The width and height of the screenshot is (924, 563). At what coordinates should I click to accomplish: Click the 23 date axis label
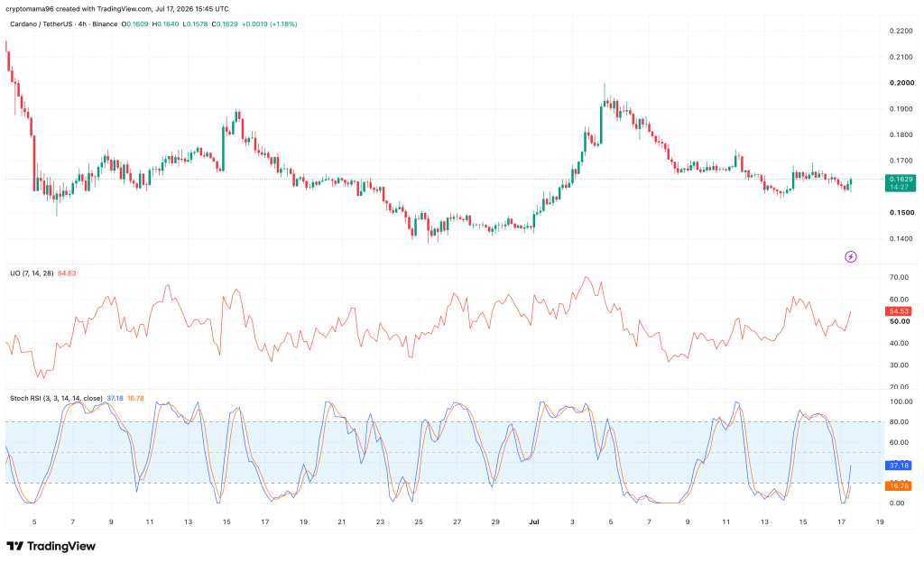[380, 521]
